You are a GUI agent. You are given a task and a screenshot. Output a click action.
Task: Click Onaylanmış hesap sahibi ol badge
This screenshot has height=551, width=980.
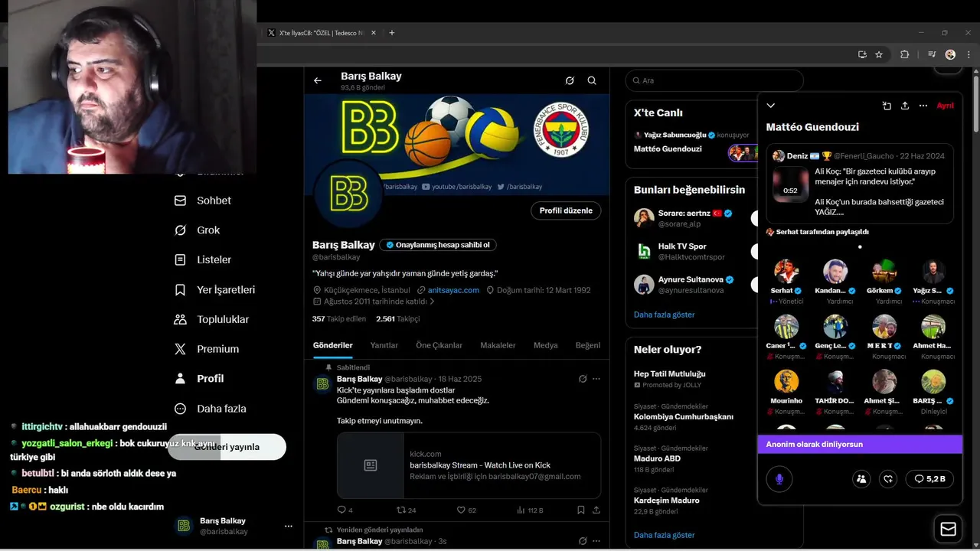(438, 245)
